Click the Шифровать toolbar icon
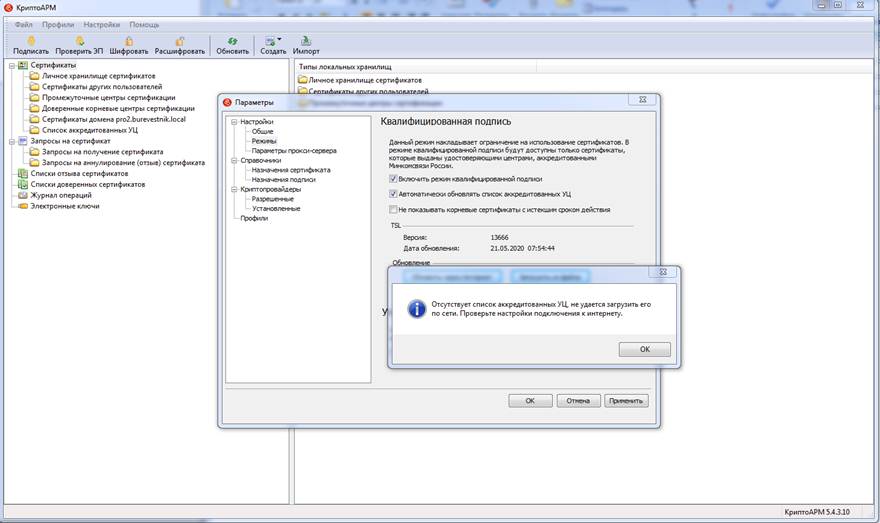This screenshot has height=523, width=880. (129, 41)
